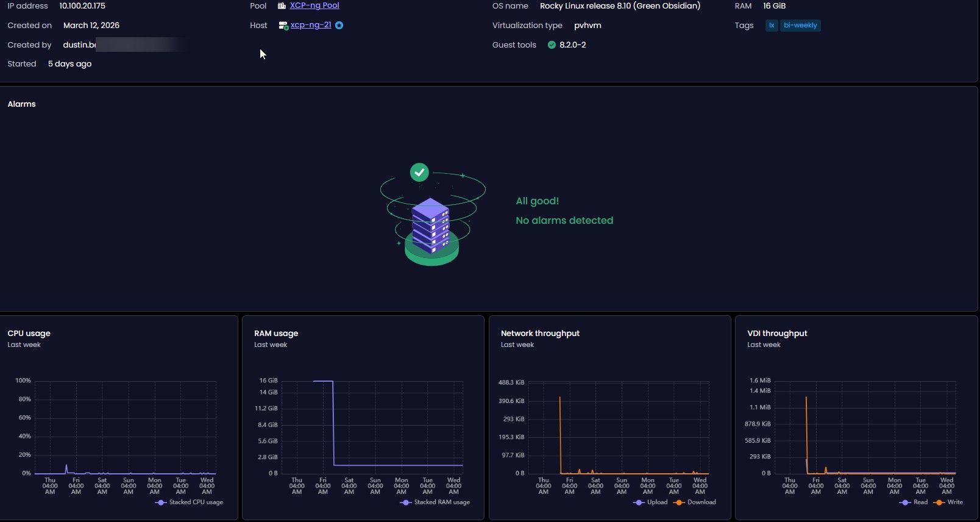
Task: Click the green check beside Guest tools version
Action: tap(552, 45)
